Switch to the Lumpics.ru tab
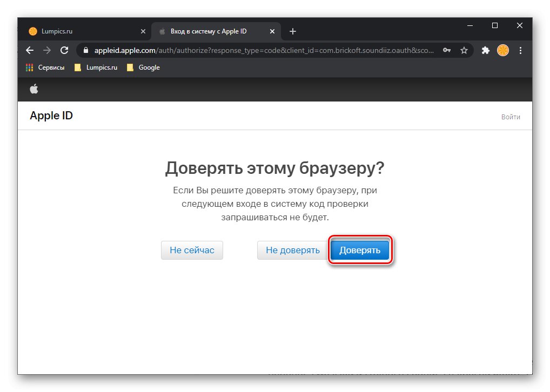Image resolution: width=550 pixels, height=392 pixels. pos(86,31)
